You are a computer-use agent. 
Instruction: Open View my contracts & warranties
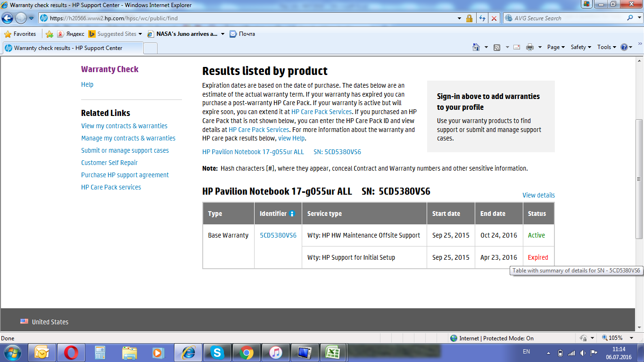coord(124,126)
